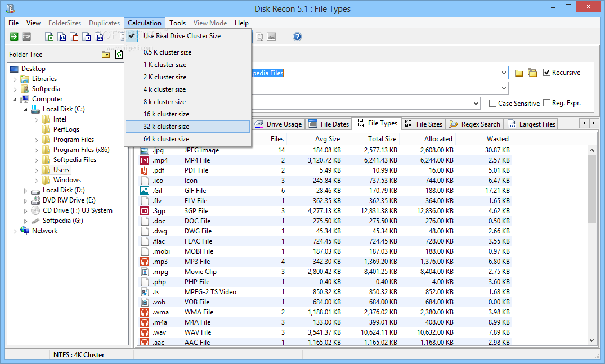Expand the Network tree node
Viewport: 605px width, 364px height.
[x=15, y=231]
